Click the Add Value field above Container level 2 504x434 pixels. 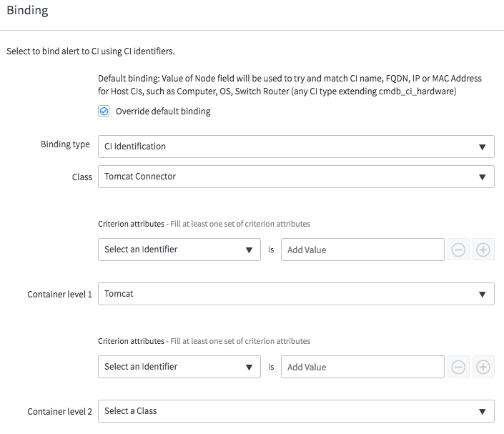click(x=362, y=367)
